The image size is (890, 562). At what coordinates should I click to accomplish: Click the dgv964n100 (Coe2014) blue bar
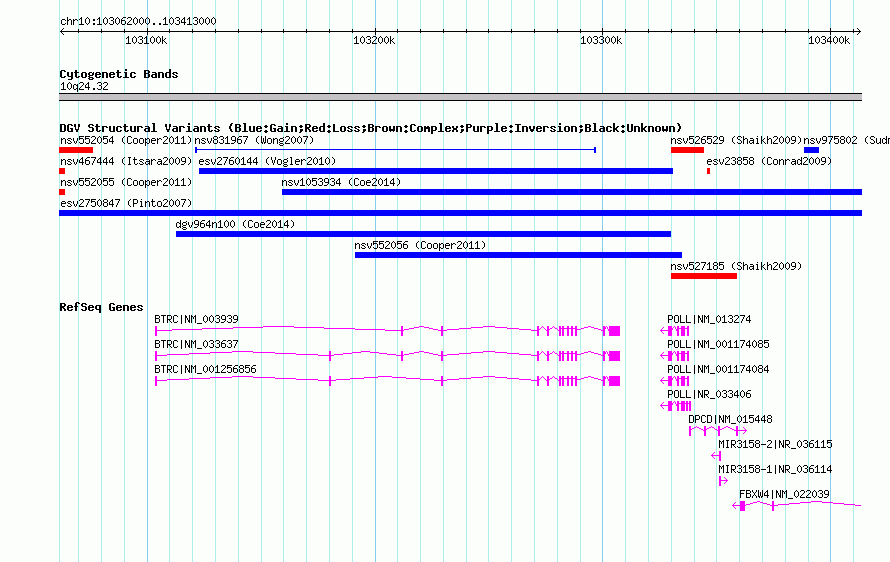coord(423,234)
